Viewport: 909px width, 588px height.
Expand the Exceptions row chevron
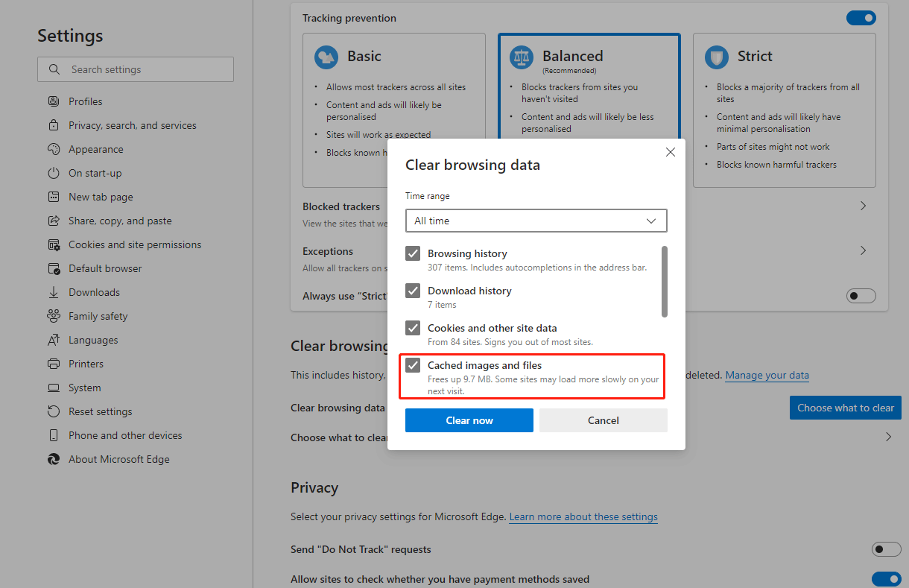point(864,250)
